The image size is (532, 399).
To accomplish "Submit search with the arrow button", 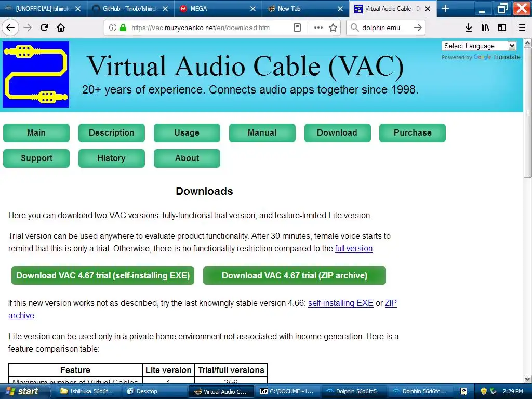I will click(418, 28).
